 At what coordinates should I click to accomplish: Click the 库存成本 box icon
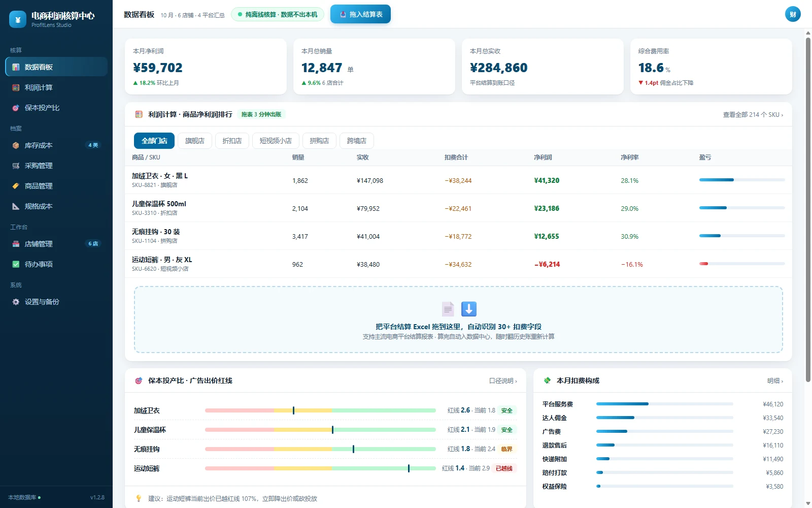tap(16, 145)
